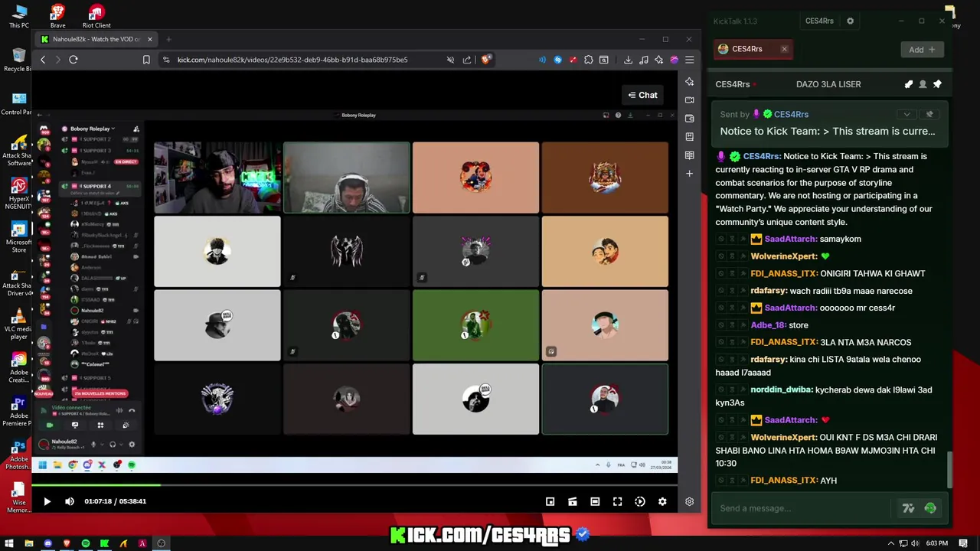
Task: Open the Riot Client desktop shortcut
Action: coord(96,16)
